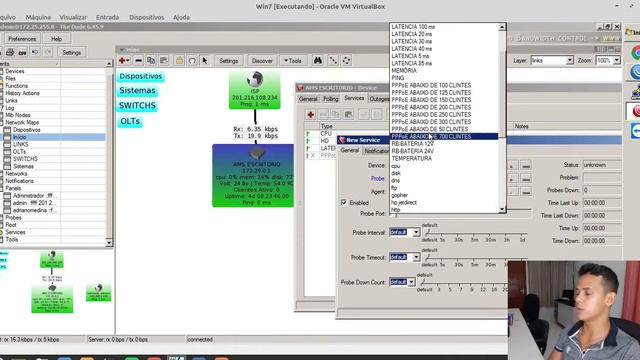Open the Ajuda menu
The image size is (640, 360).
coord(181,17)
